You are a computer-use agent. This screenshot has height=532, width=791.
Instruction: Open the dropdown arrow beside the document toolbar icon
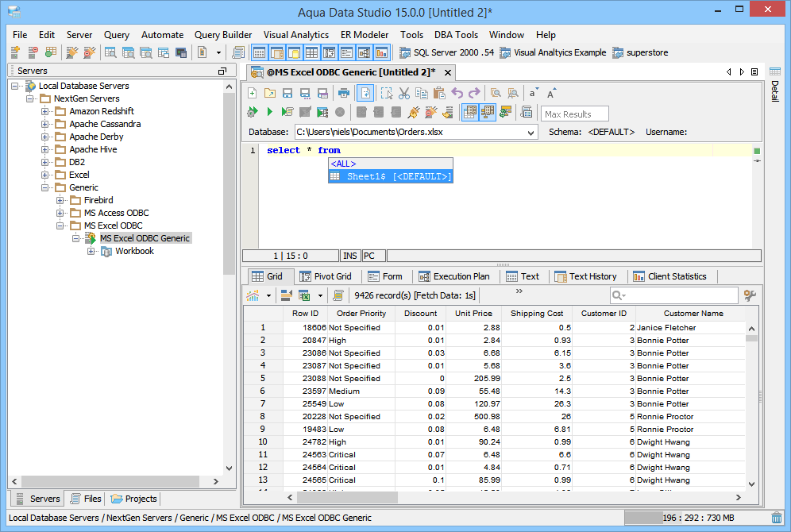tap(218, 52)
